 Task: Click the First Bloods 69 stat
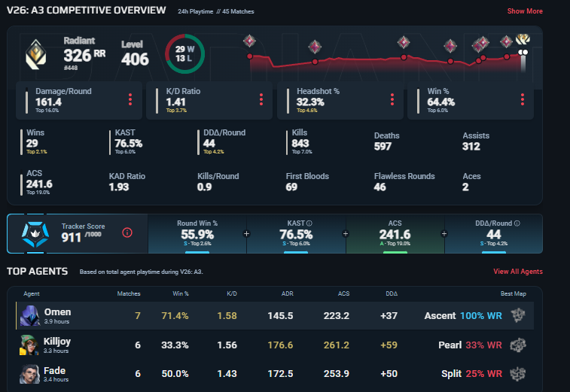click(x=307, y=181)
